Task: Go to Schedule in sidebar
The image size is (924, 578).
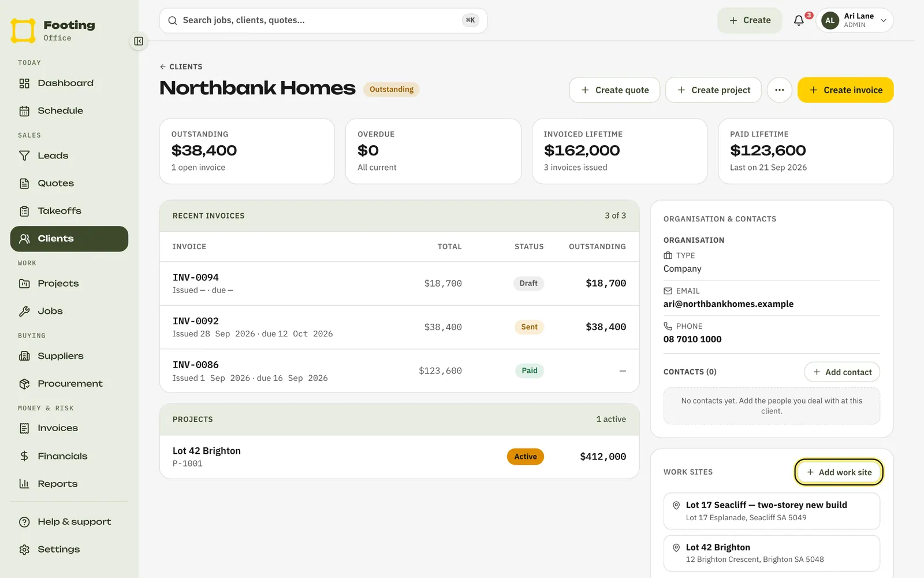Action: pyautogui.click(x=69, y=111)
